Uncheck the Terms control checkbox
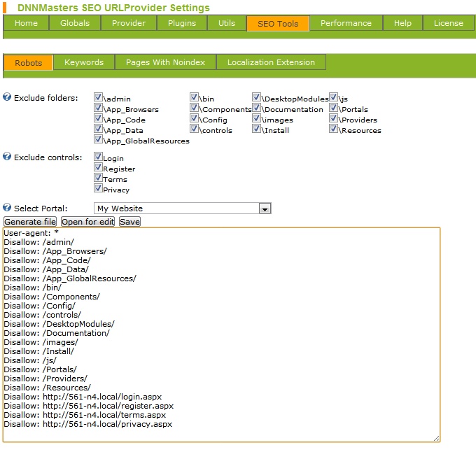476x452 pixels. [x=98, y=178]
